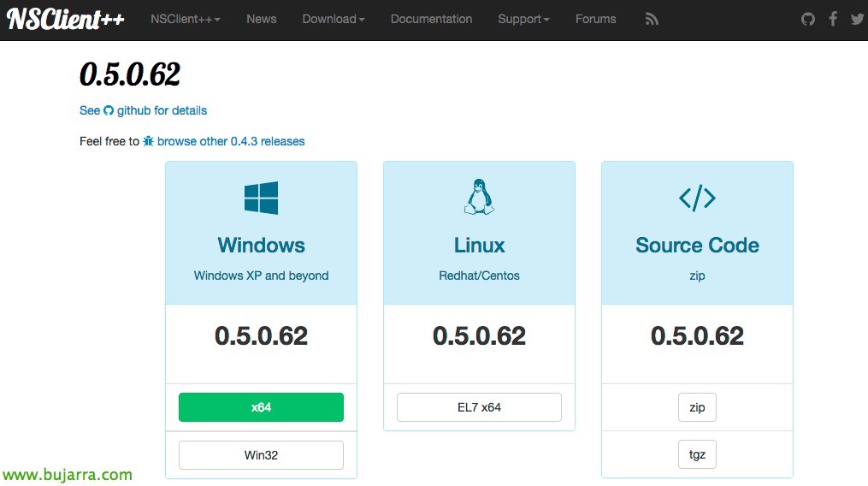Click the 0.5.0.62 page title
The image size is (868, 486).
[129, 74]
